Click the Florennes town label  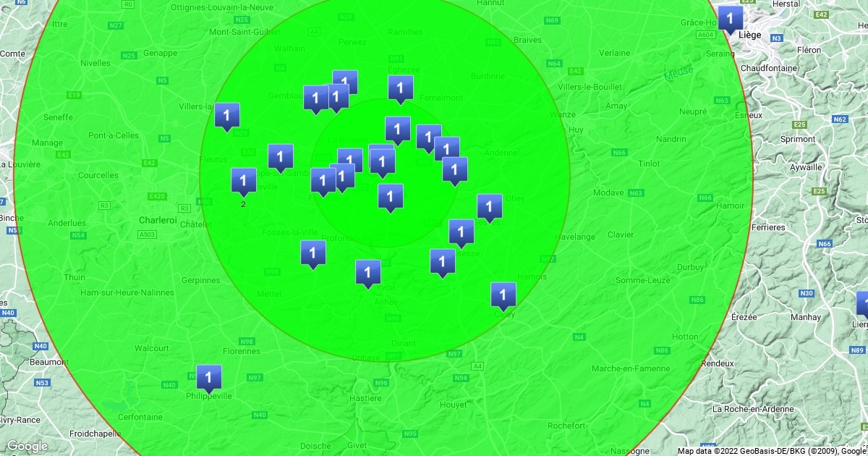tap(242, 351)
